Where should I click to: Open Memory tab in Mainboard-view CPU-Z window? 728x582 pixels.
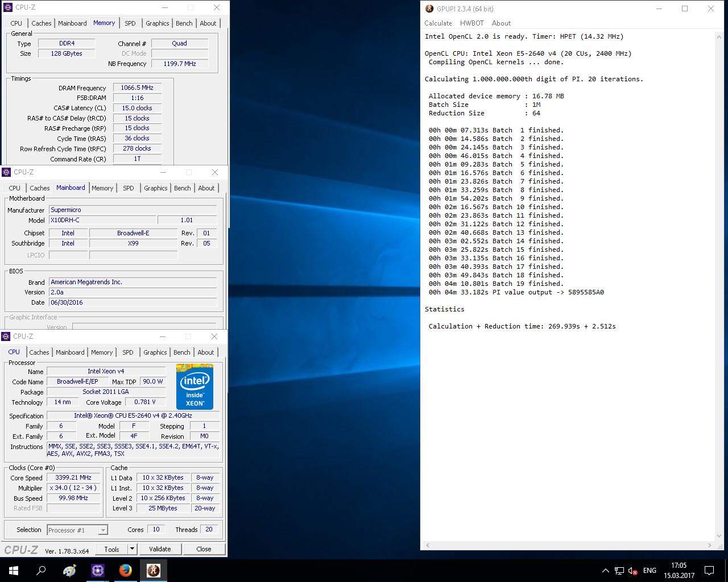(x=102, y=188)
